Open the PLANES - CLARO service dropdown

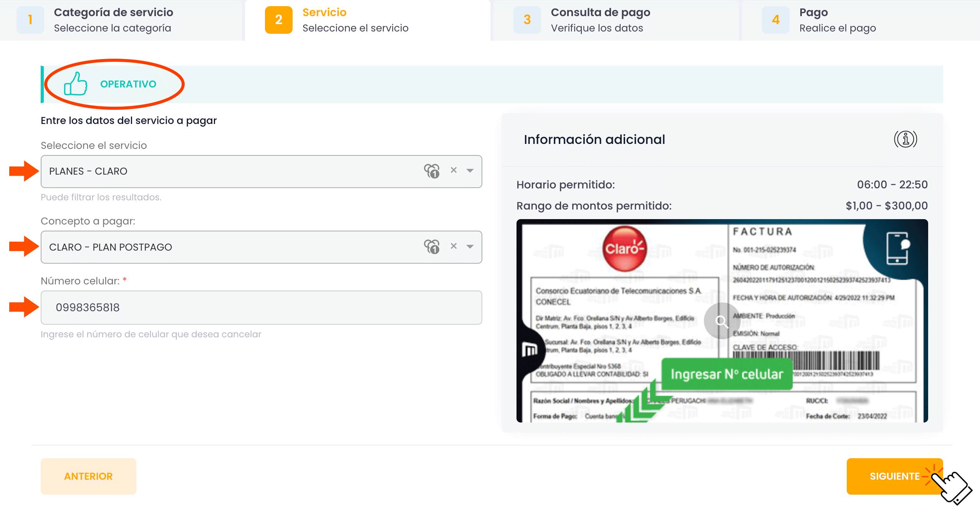click(x=261, y=171)
